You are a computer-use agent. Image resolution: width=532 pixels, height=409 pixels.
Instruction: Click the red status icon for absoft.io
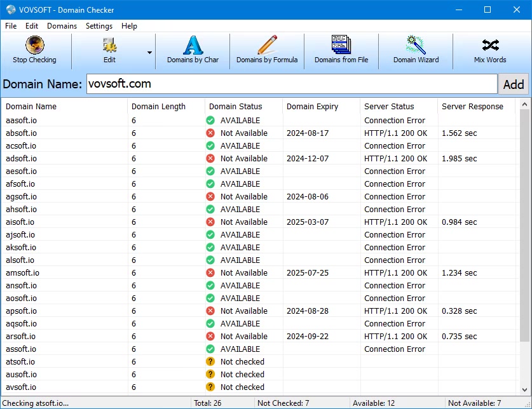(x=210, y=133)
